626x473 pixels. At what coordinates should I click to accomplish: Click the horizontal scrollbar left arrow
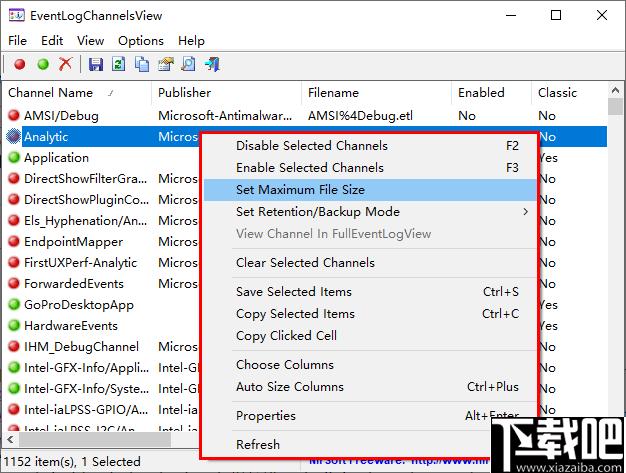pos(10,440)
